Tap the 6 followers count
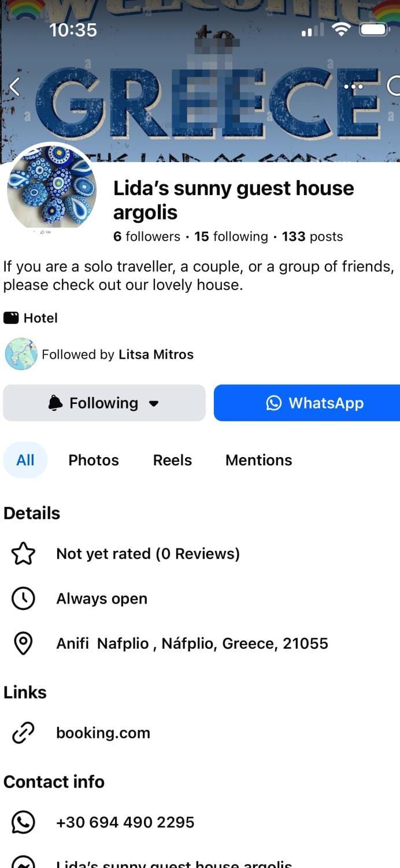 [x=147, y=237]
